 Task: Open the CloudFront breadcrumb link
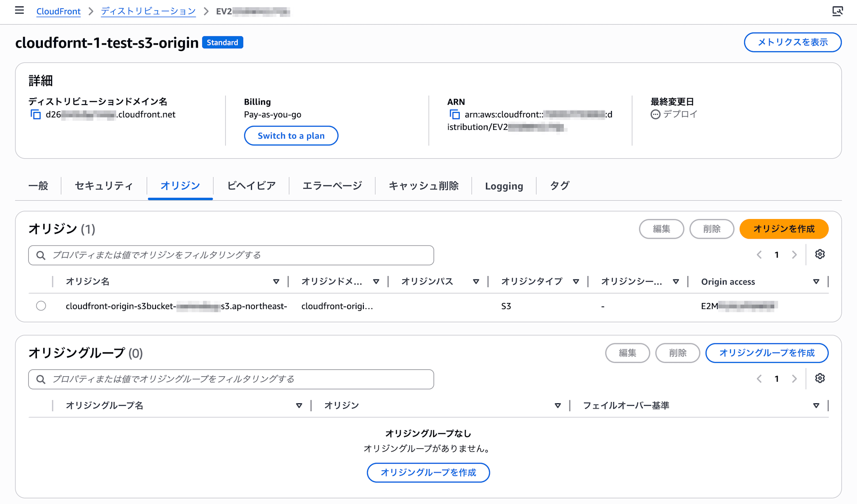(x=58, y=11)
